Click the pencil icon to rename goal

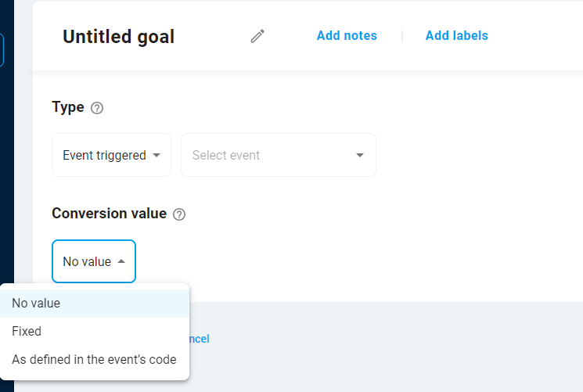click(257, 36)
